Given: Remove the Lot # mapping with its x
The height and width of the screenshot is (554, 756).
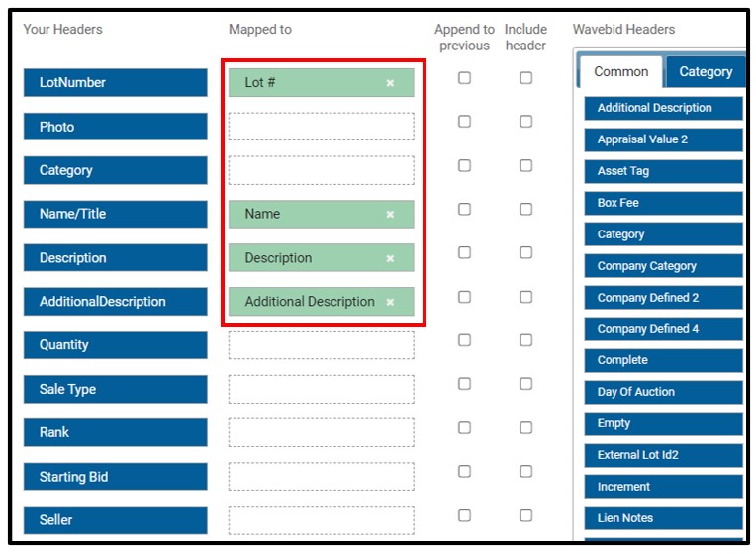Looking at the screenshot, I should 390,83.
